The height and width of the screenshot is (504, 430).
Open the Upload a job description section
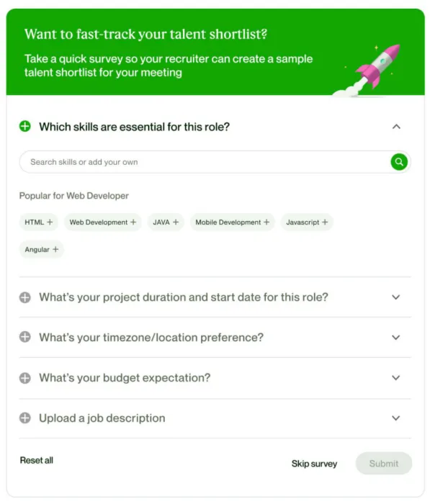point(215,418)
